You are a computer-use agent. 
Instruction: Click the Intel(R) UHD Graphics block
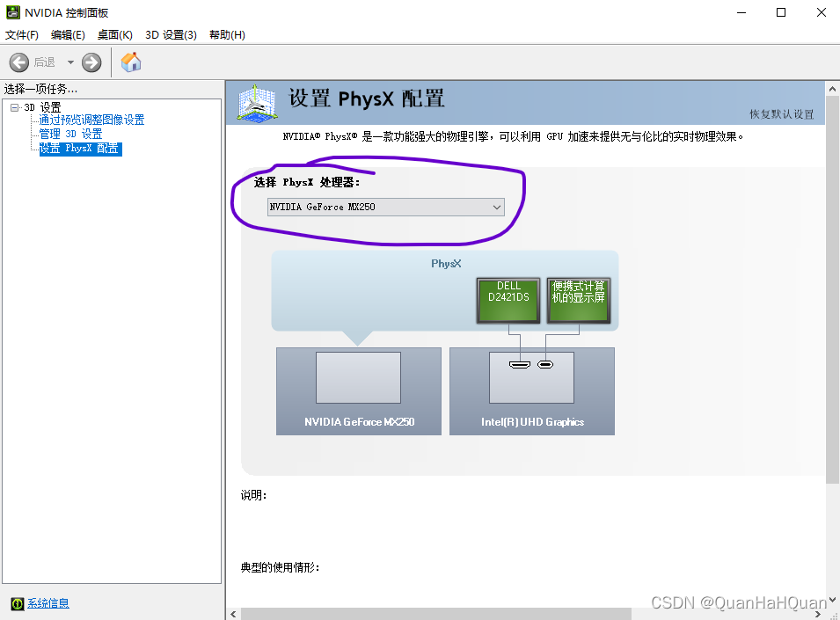532,391
